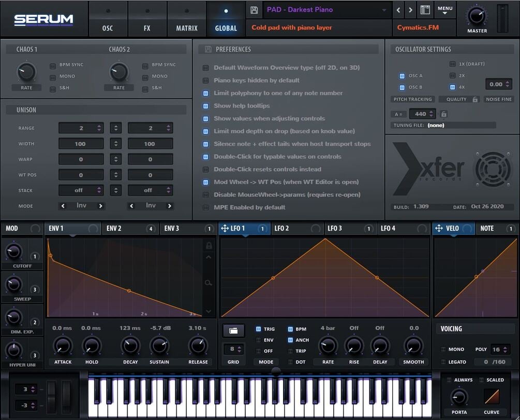The height and width of the screenshot is (420, 520).
Task: Click the LFO Rate knob
Action: (328, 346)
